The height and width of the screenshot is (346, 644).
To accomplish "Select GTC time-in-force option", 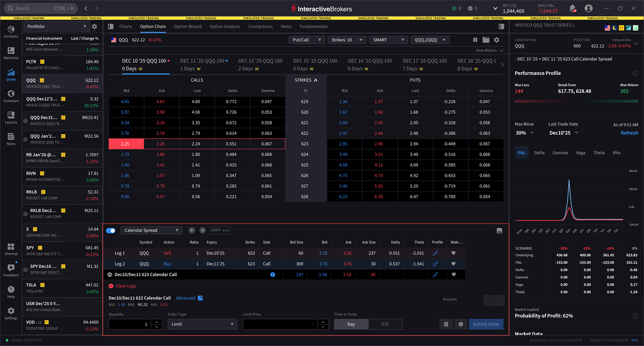I will (385, 324).
